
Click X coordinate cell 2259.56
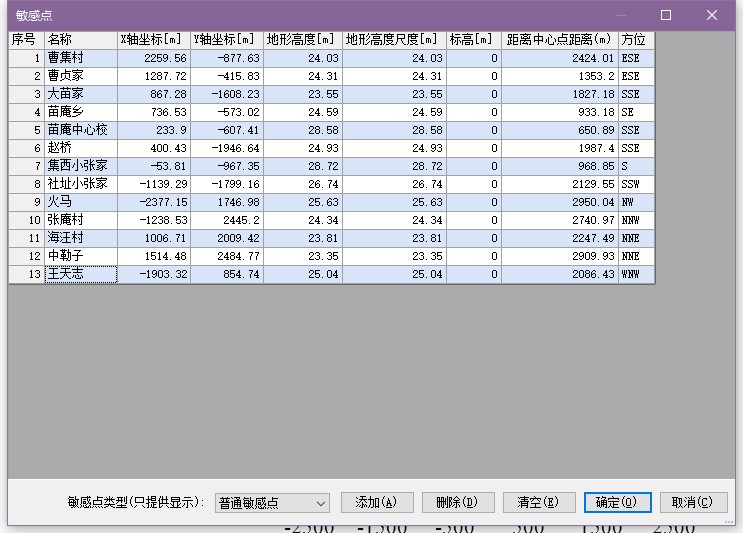(x=153, y=58)
